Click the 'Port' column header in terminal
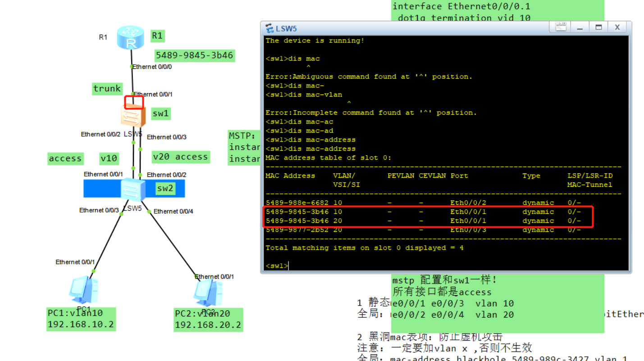Viewport: 644px width, 361px height. pos(459,176)
